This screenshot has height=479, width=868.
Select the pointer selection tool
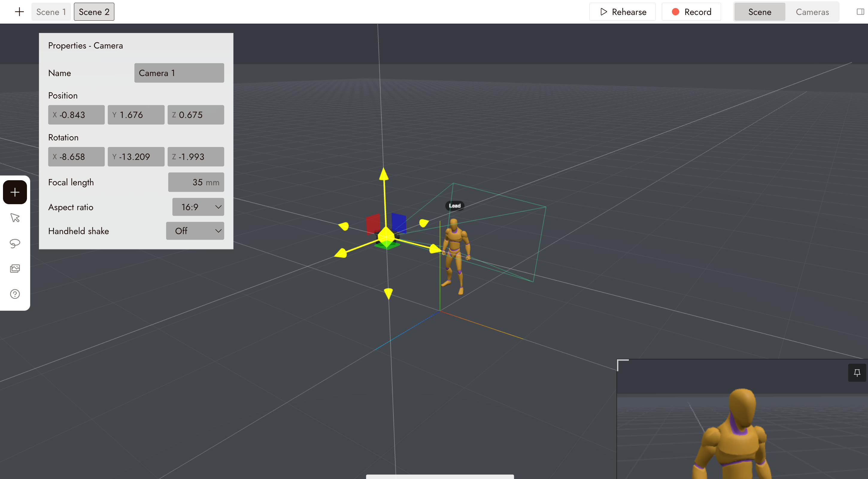[x=15, y=218]
